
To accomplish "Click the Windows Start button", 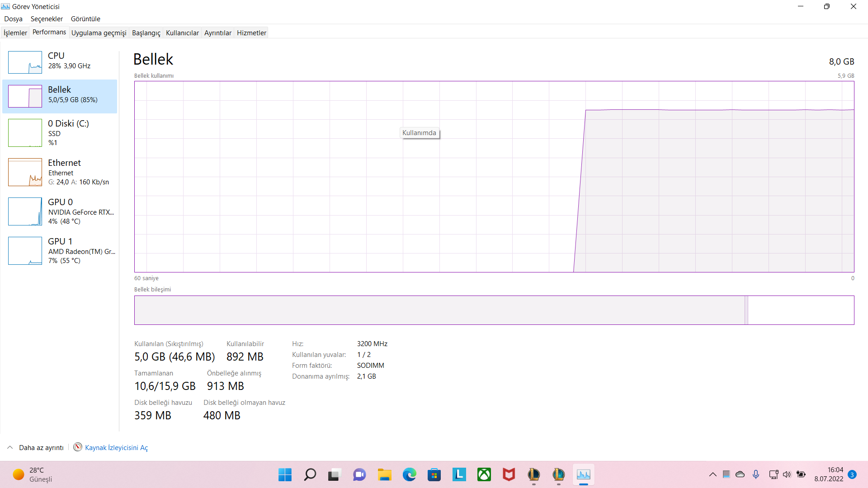I will coord(285,474).
